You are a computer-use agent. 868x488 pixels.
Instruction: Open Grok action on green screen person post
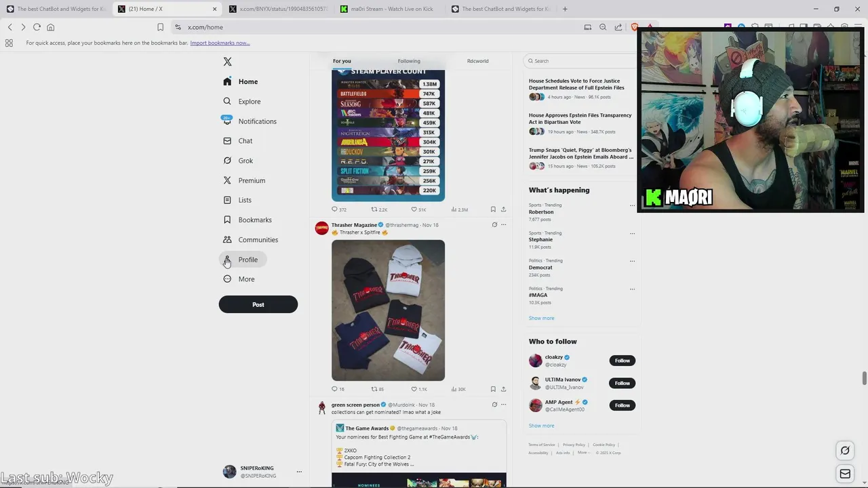pyautogui.click(x=494, y=405)
